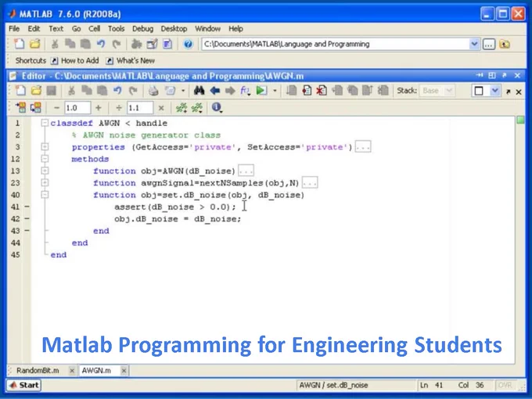Expand the folded nextNSamples function at line 23
Image resolution: width=532 pixels, height=399 pixels.
[x=45, y=182]
